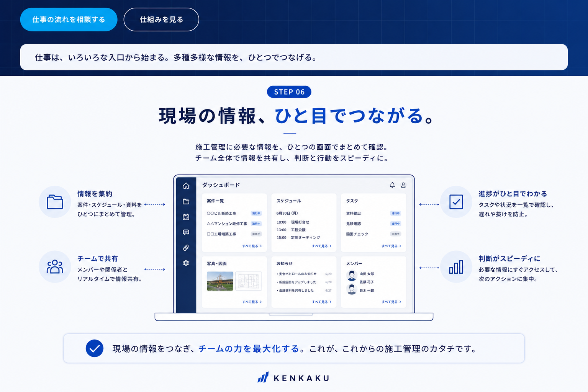Viewport: 588px width, 392px height.
Task: Click the 判断がスピーディに bar chart icon
Action: [x=456, y=267]
